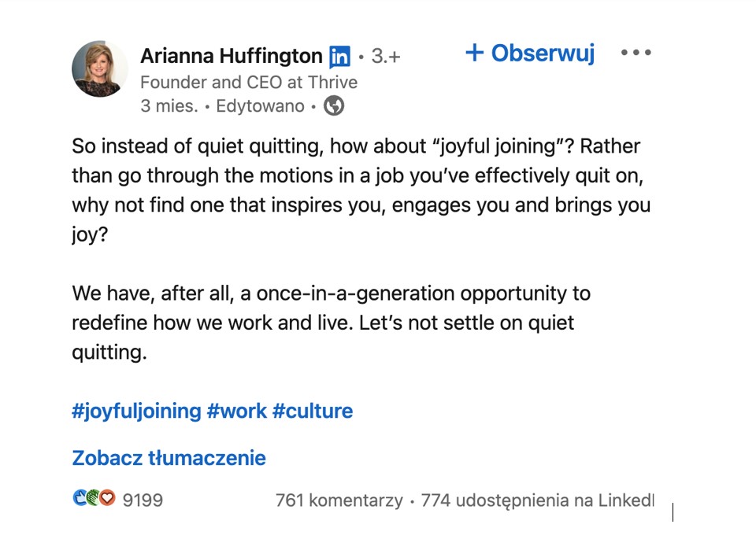Click the 3 mies. Edytowano timestamp

[222, 105]
